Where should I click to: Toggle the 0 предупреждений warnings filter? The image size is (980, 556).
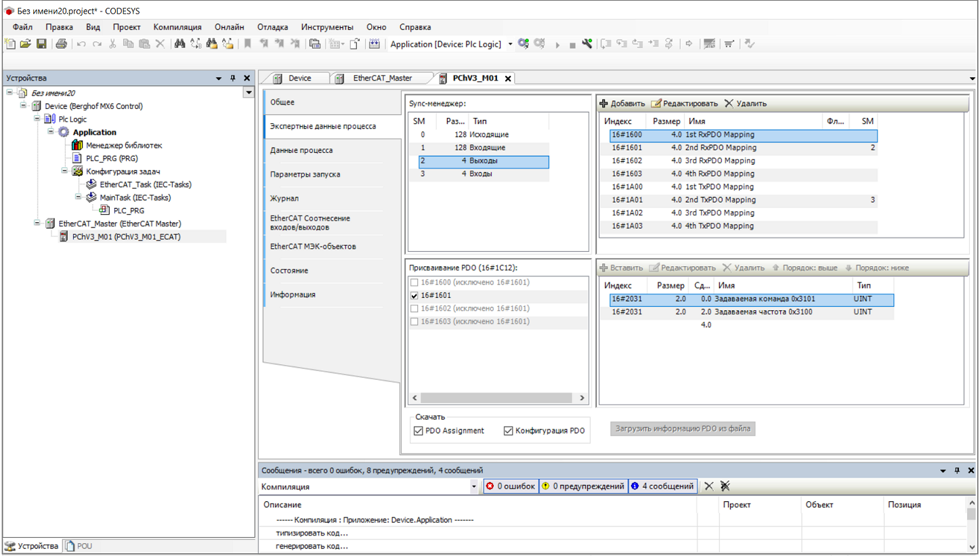[582, 486]
